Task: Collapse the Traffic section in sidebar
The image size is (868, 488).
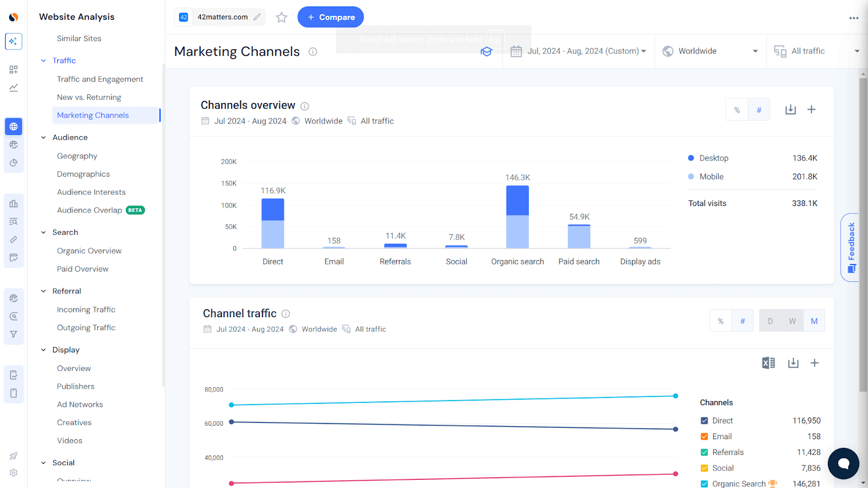Action: [43, 61]
